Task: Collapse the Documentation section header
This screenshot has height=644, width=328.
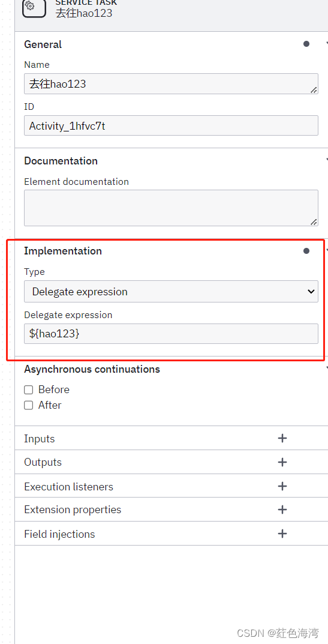Action: tap(171, 161)
